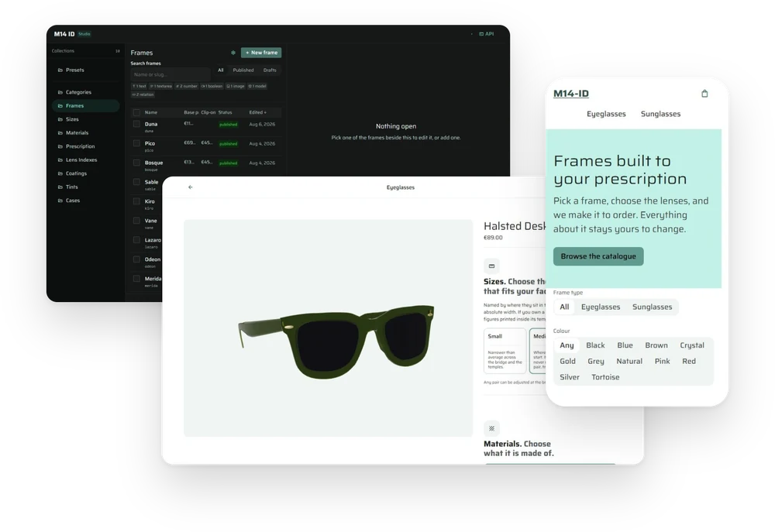
Task: Click the Presets folder icon in the Studio sidebar
Action: point(60,70)
